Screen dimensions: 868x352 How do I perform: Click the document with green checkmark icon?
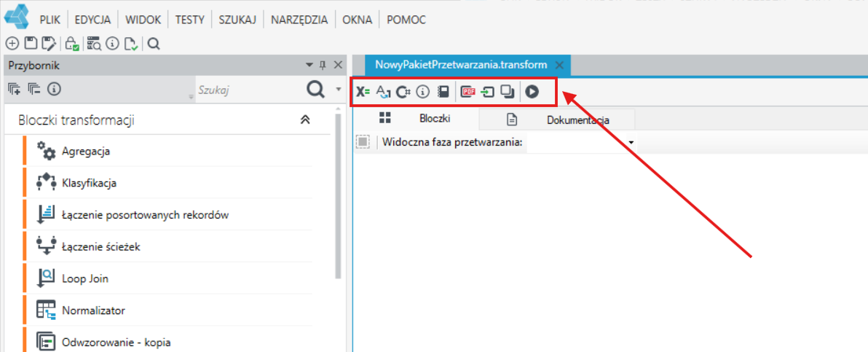(x=131, y=44)
